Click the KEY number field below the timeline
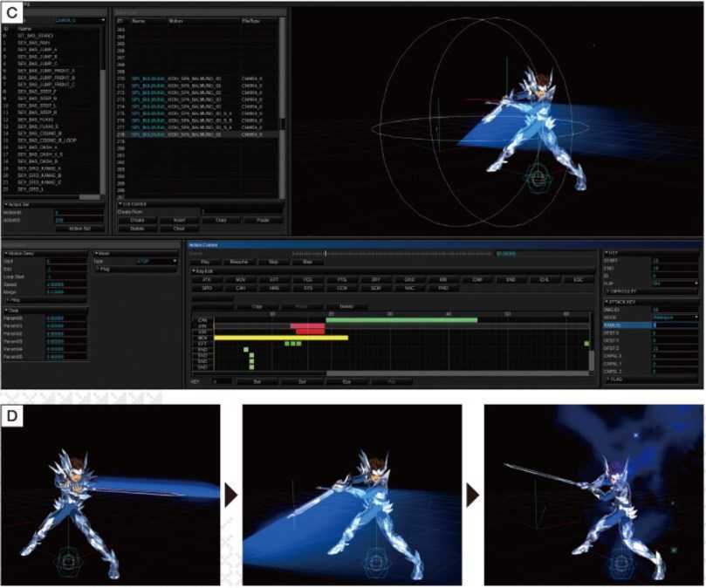Image resolution: width=706 pixels, height=588 pixels. pos(222,381)
